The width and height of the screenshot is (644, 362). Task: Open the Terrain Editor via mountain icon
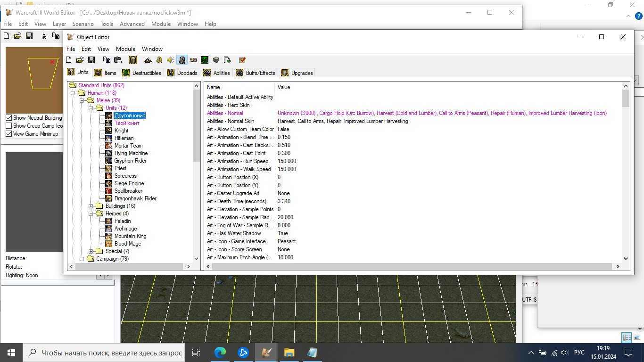148,60
